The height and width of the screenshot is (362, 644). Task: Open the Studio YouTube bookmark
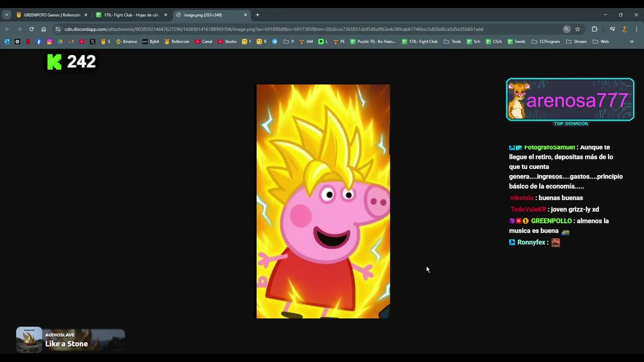(x=227, y=42)
